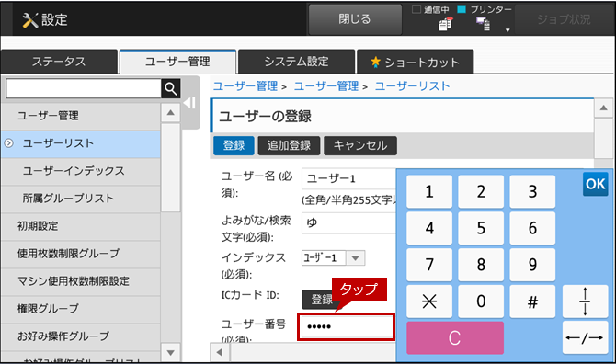616x364 pixels.
Task: Tap the vertical move arrows key on keypad
Action: pos(585,301)
